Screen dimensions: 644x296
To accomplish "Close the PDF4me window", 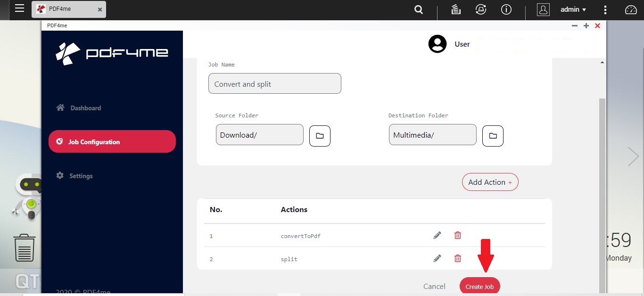I will pos(597,25).
